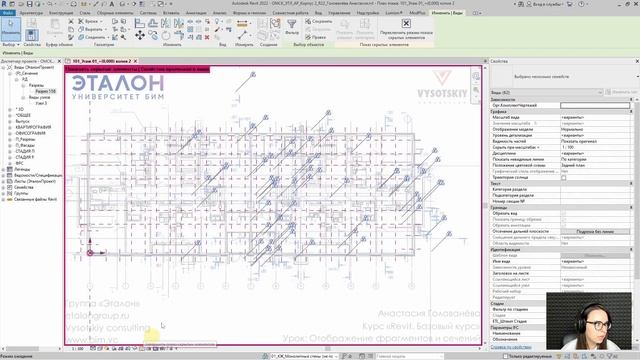Viewport: 640px width, 360px height.
Task: Collapse the 'Разрезы' tree node
Action: pyautogui.click(x=23, y=85)
